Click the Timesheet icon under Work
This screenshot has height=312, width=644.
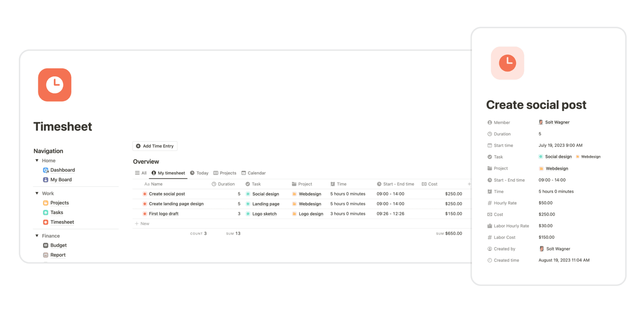[x=46, y=222]
